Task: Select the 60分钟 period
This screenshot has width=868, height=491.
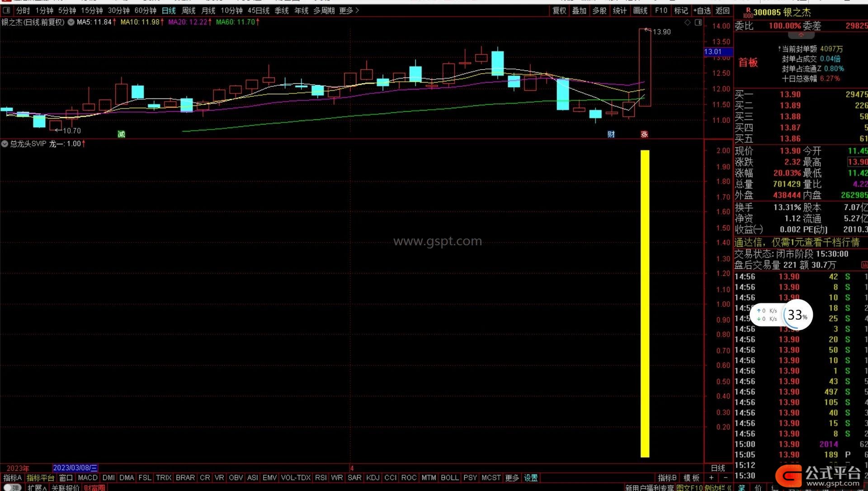Action: 146,10
